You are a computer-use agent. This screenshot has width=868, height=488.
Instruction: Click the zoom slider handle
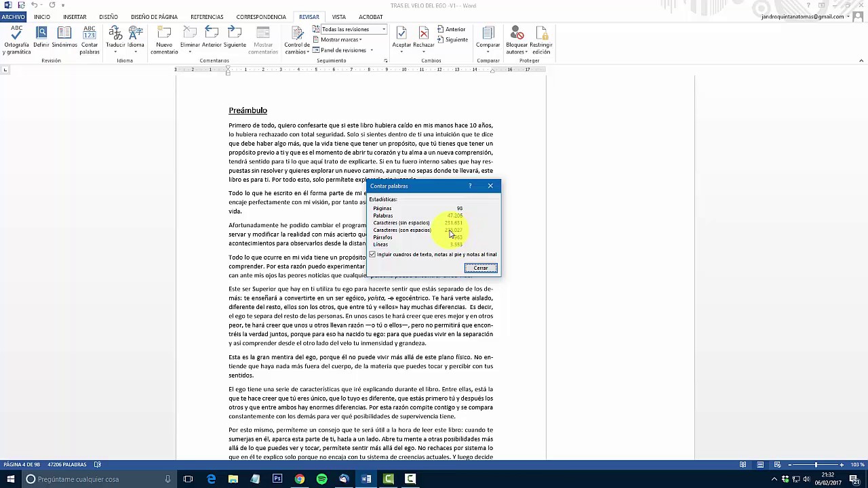coord(816,465)
